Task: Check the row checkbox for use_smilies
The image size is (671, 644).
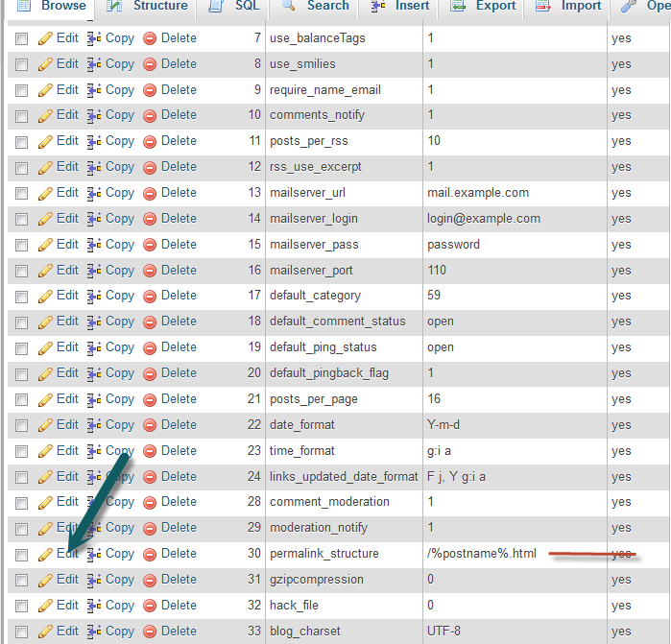Action: (21, 64)
